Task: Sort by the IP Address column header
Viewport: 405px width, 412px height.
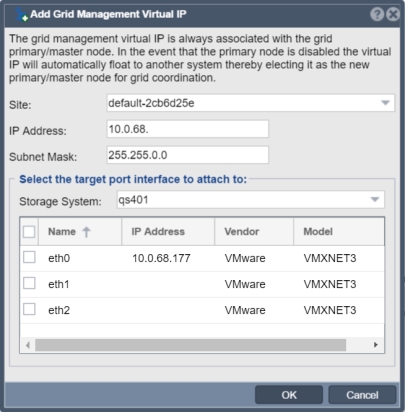Action: (x=168, y=232)
